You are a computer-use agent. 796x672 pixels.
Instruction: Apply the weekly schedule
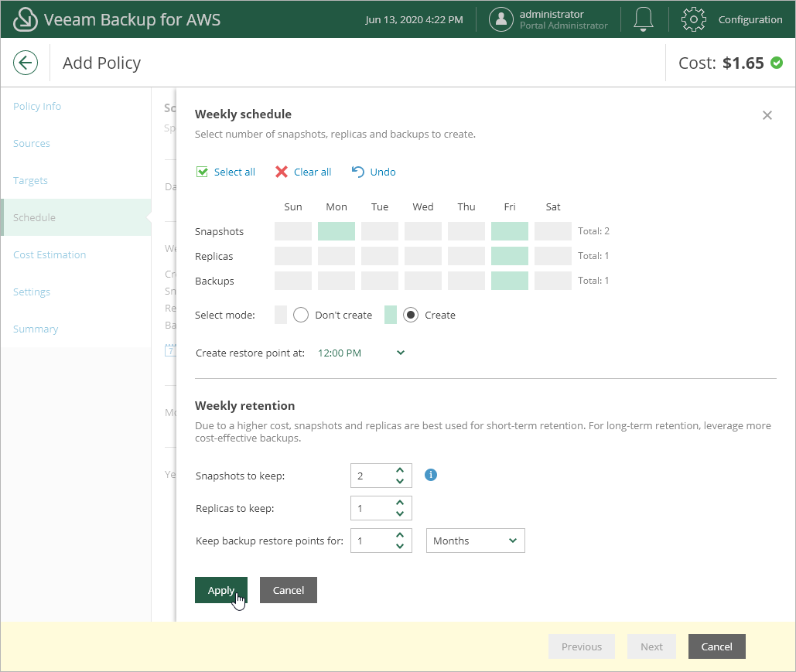click(221, 590)
